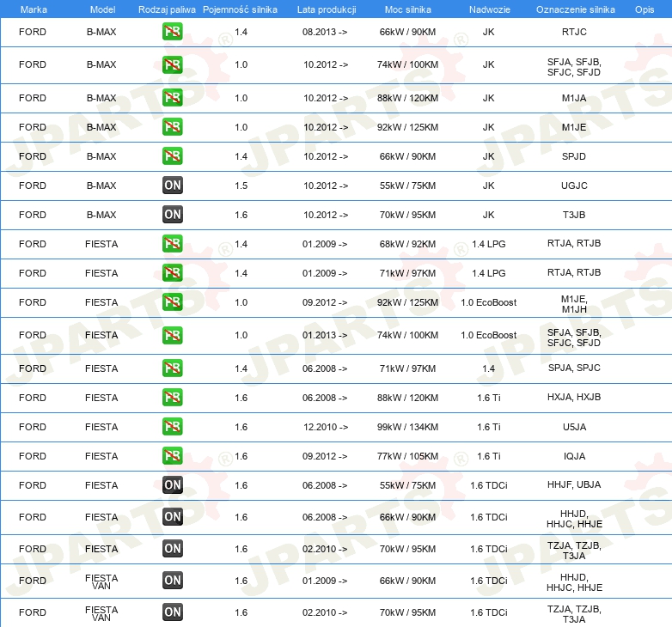The height and width of the screenshot is (627, 672).
Task: Click petrol icon in HXJA, HXJB row
Action: pyautogui.click(x=173, y=398)
